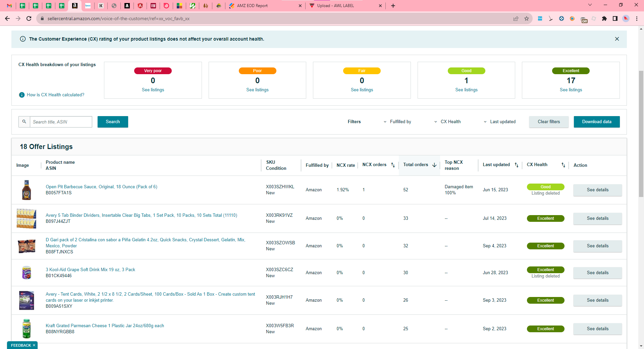Click the magnifier icon in search box
Viewport: 644px width, 349px height.
point(24,122)
